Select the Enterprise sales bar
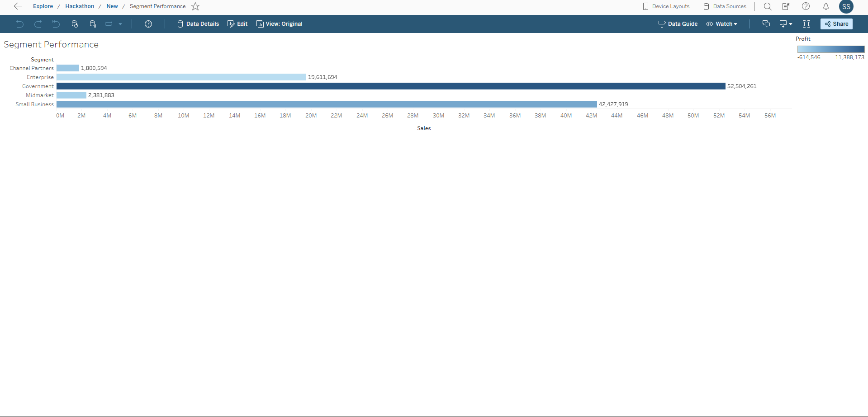 tap(181, 77)
